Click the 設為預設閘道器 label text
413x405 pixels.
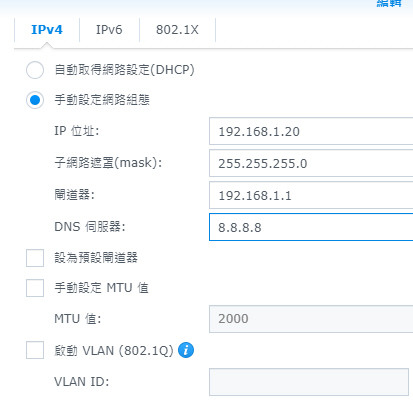coord(96,258)
